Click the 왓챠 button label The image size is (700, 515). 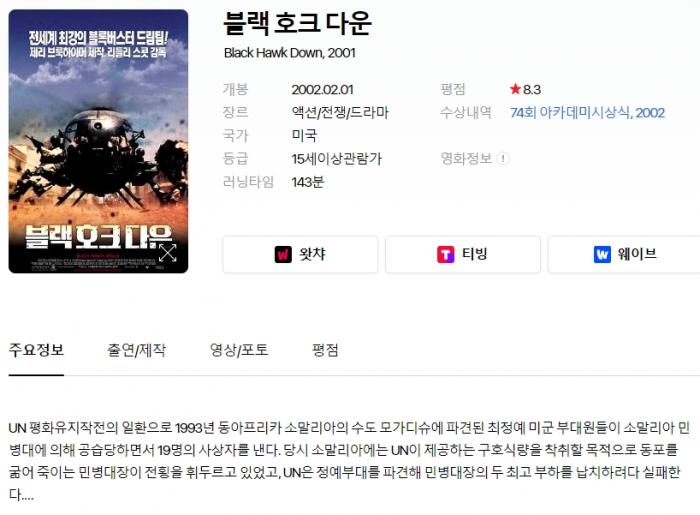[x=312, y=254]
